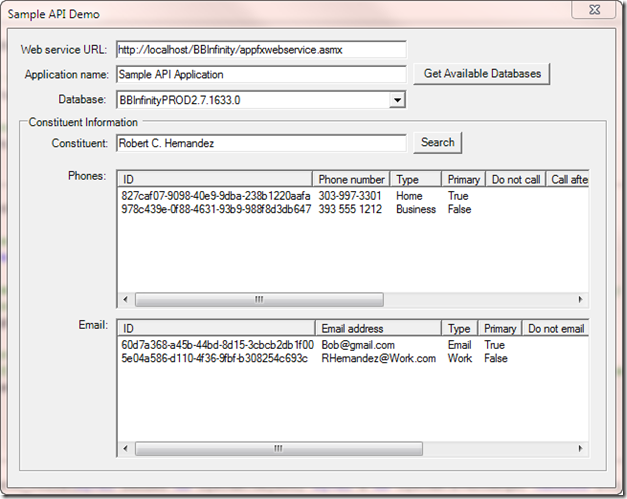Image resolution: width=627 pixels, height=499 pixels.
Task: Click the Phones ID column header
Action: point(215,180)
